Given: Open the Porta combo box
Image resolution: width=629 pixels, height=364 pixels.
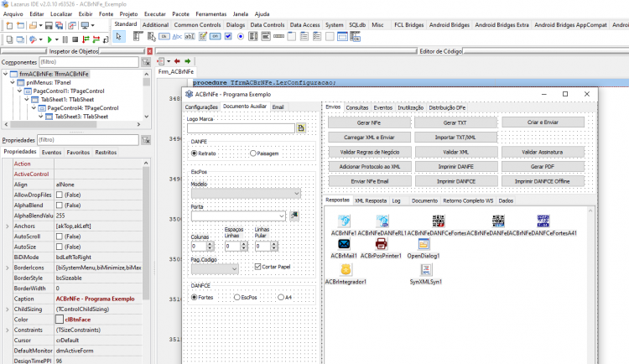Looking at the screenshot, I should (x=238, y=216).
